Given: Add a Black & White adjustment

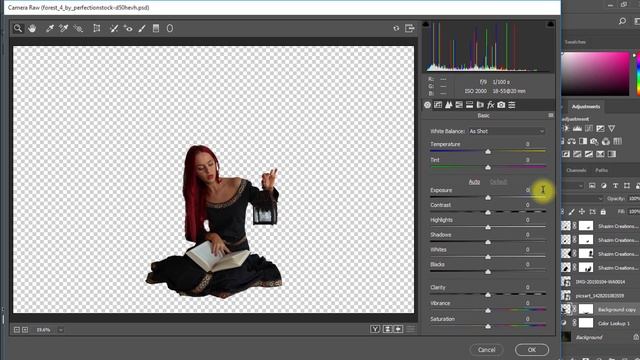Looking at the screenshot, I should pos(583,141).
